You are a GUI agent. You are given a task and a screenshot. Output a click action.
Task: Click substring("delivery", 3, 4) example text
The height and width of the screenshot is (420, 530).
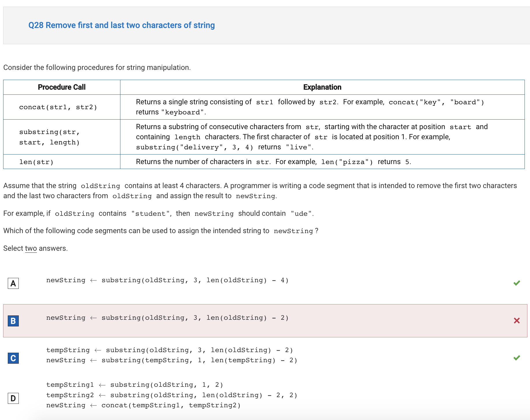point(195,147)
